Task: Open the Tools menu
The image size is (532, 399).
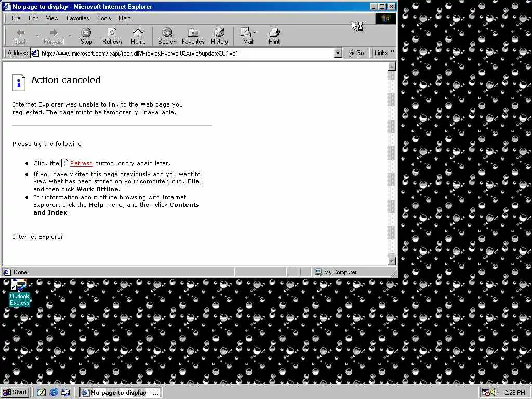Action: pos(104,18)
